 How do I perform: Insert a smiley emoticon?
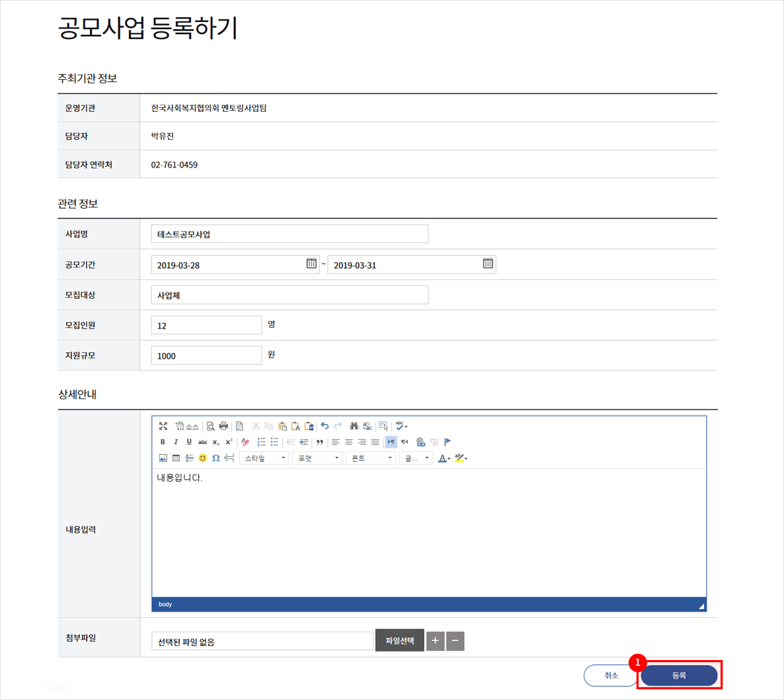click(x=202, y=458)
